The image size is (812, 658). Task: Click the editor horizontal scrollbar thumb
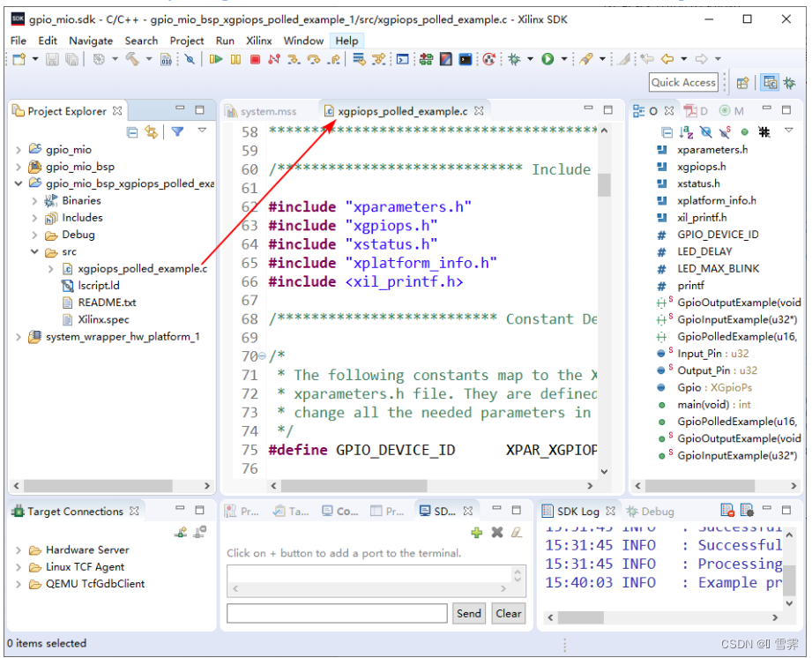(x=354, y=485)
